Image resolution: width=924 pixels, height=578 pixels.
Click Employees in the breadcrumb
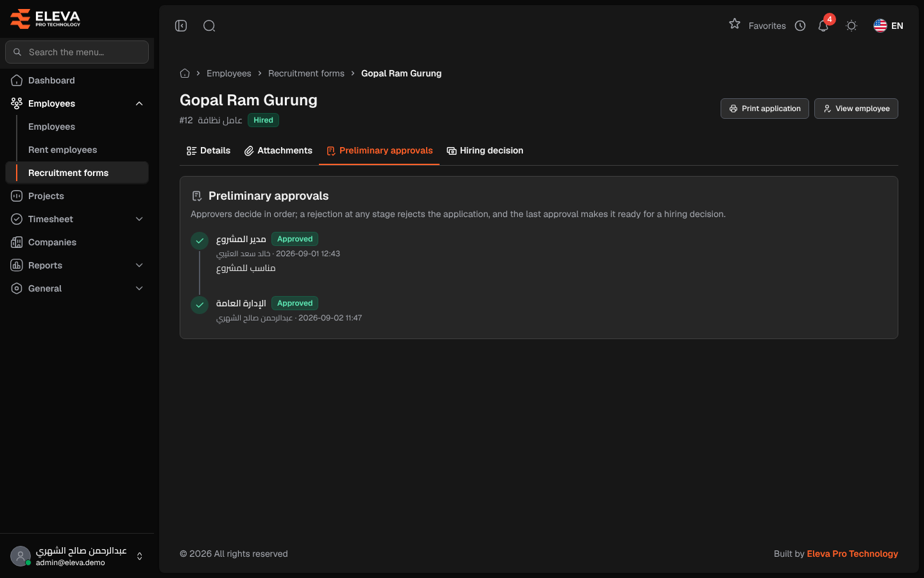[229, 73]
